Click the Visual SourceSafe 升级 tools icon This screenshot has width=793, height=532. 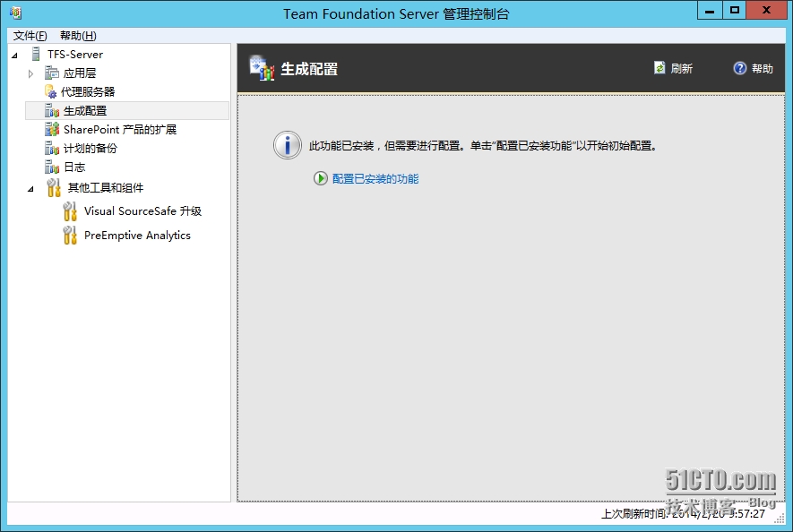point(70,211)
